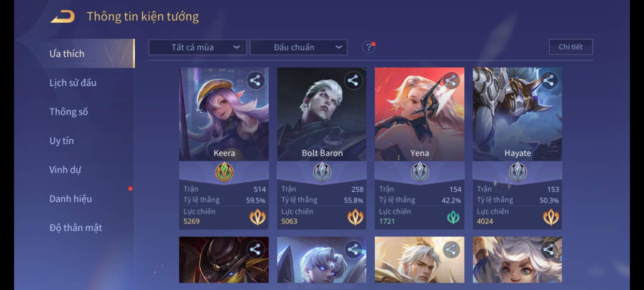The image size is (644, 290).
Task: Expand the 'Tất cả mùa' season dropdown
Action: point(197,47)
